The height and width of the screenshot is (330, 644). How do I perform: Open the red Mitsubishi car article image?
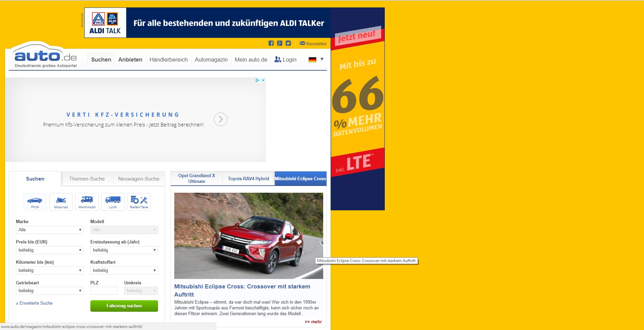pos(249,236)
